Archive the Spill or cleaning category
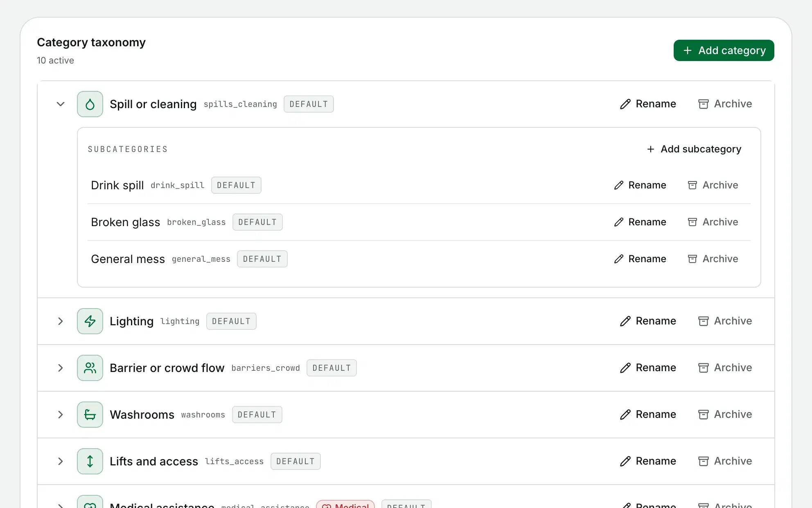The height and width of the screenshot is (508, 812). [725, 104]
